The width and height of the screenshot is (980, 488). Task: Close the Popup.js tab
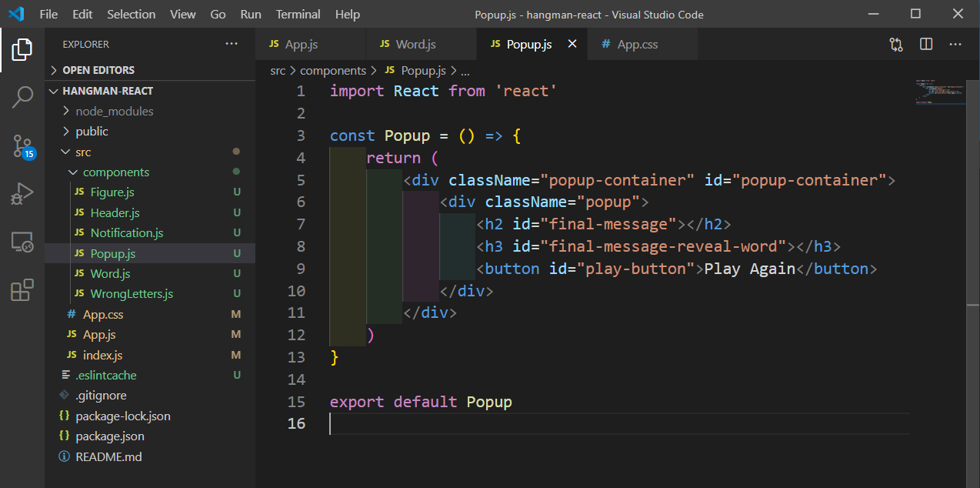[572, 44]
